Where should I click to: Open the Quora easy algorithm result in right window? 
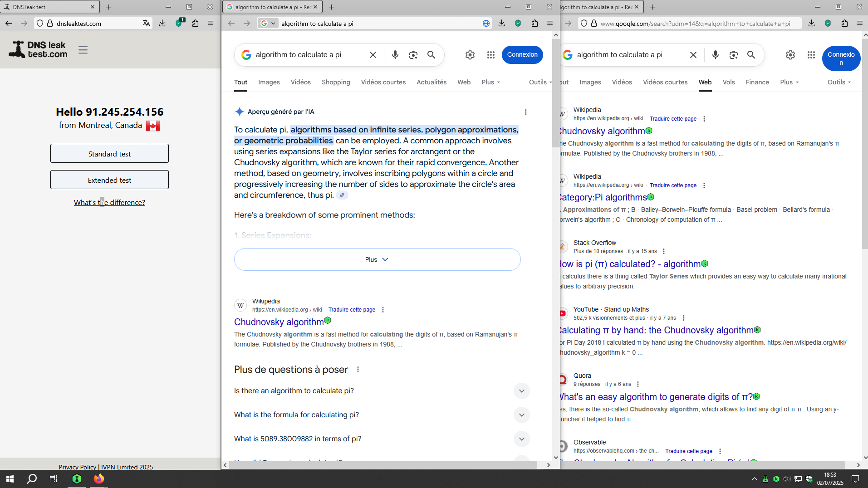click(656, 397)
